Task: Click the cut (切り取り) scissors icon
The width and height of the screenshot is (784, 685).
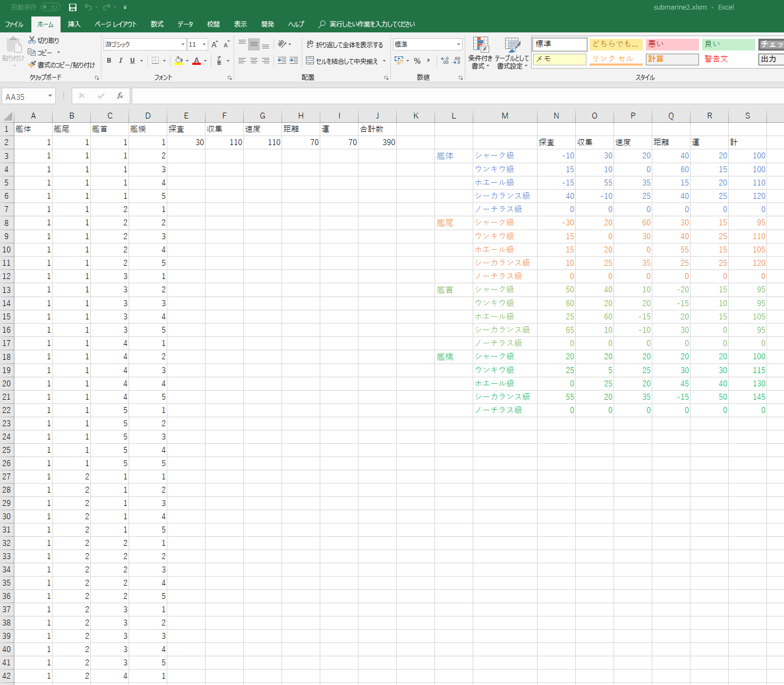Action: point(32,40)
